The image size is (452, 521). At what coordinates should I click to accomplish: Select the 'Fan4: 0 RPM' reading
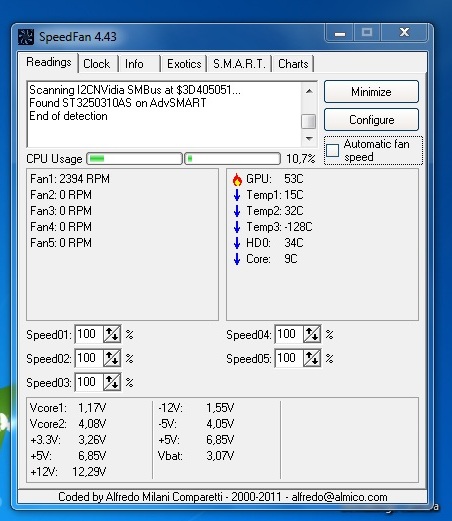click(x=61, y=227)
